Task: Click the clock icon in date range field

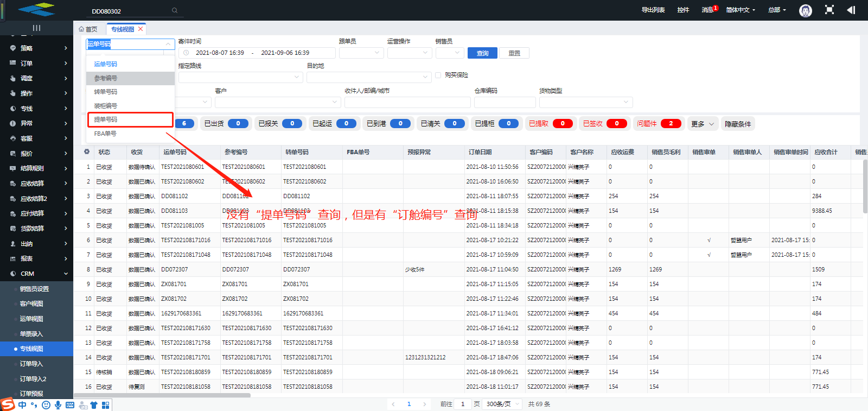Action: point(186,53)
